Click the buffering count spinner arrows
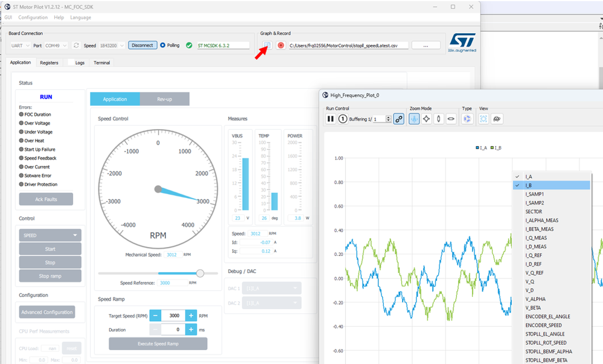Screen dimensions: 603x364 tap(388, 119)
